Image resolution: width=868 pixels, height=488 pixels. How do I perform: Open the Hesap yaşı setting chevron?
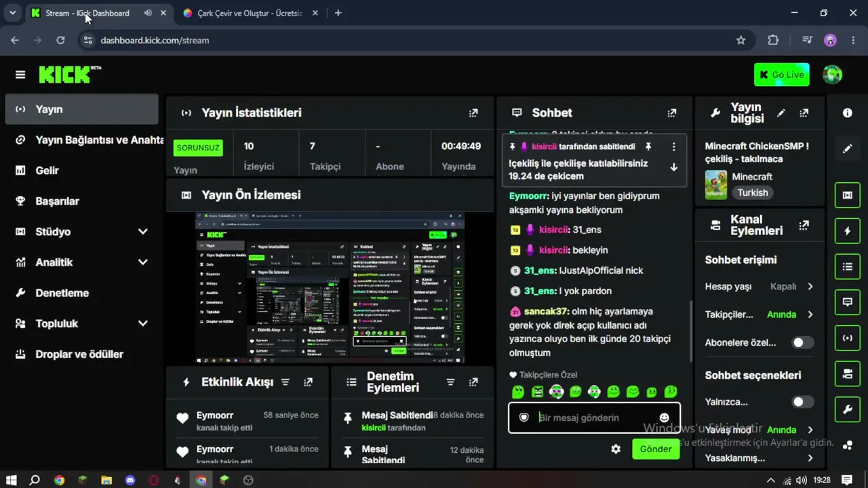coord(810,287)
